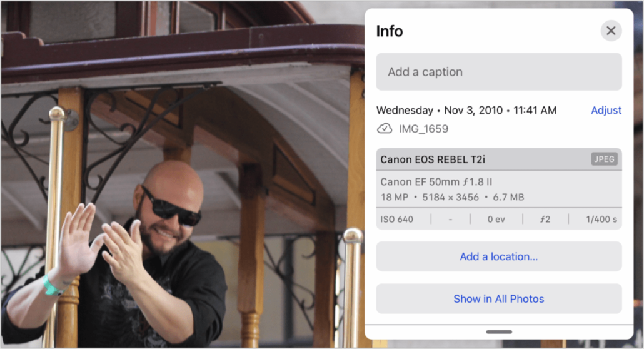Click the Add a caption field
The image size is (644, 349).
[498, 72]
